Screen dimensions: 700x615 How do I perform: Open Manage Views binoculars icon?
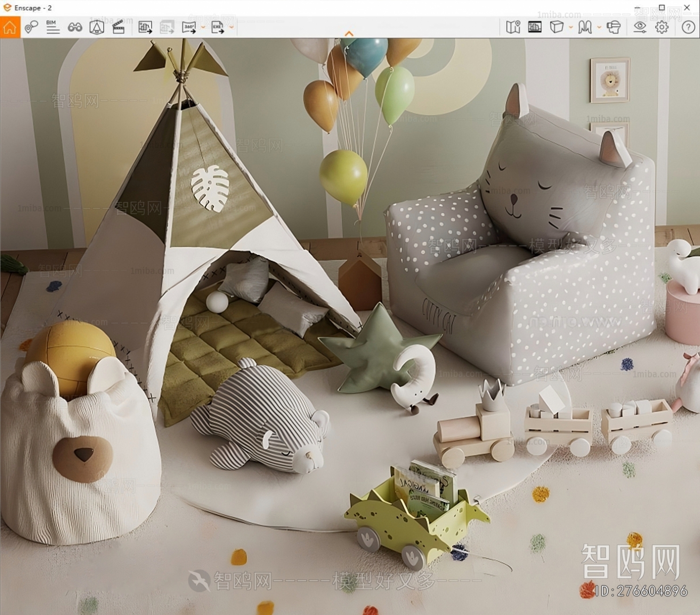pos(75,27)
